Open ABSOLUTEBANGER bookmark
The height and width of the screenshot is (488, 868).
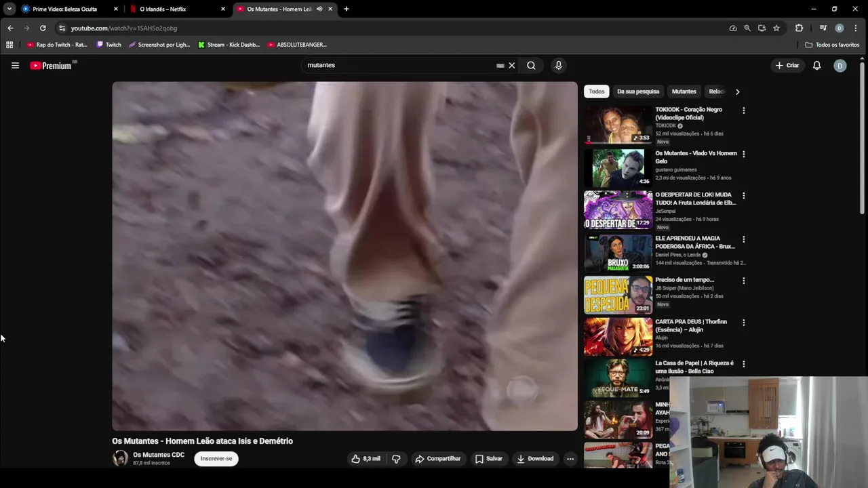[297, 45]
